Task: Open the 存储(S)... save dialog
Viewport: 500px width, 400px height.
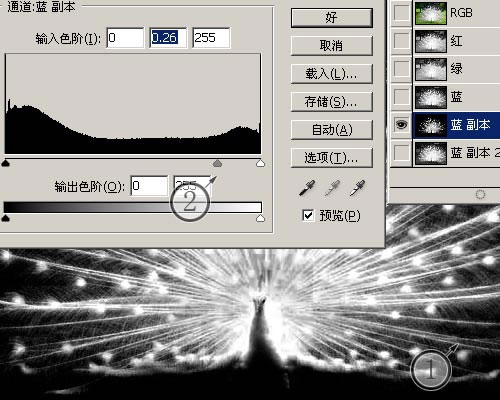Action: [332, 102]
